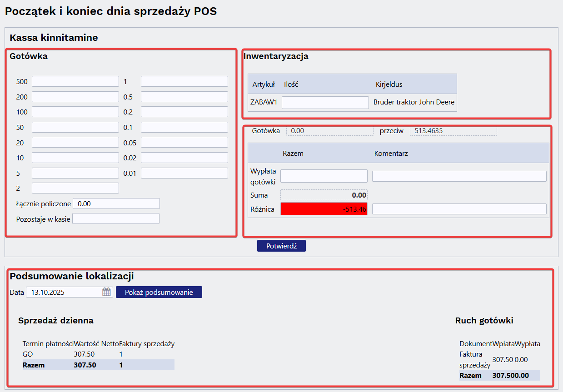The height and width of the screenshot is (392, 563).
Task: Click the Pokaż podsumowanie button
Action: click(159, 292)
